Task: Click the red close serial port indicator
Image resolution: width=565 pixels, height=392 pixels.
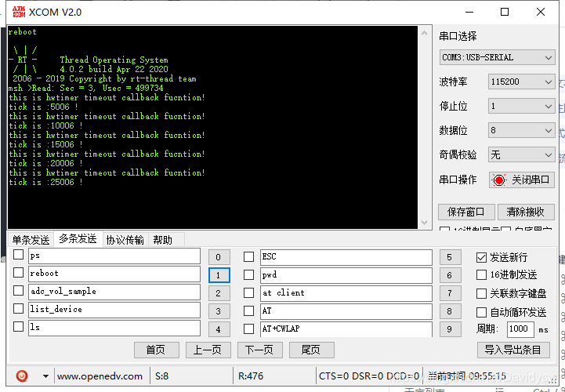Action: [498, 180]
